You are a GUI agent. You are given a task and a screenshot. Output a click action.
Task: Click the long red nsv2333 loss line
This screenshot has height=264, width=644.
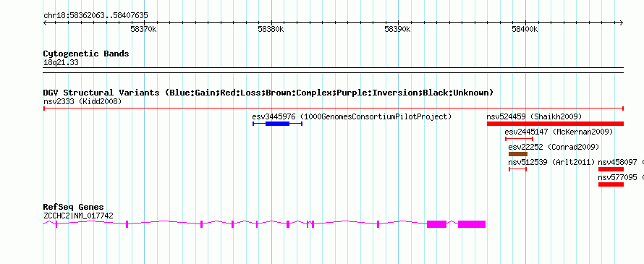pyautogui.click(x=334, y=108)
